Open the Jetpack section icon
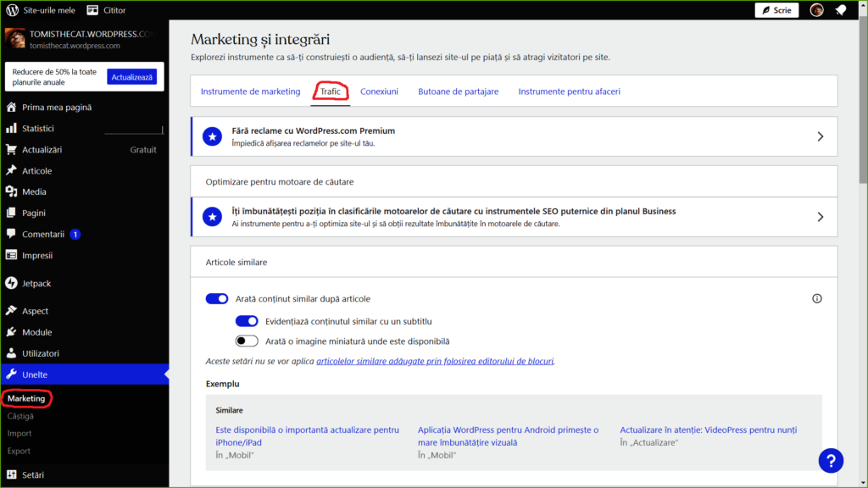The width and height of the screenshot is (868, 488). [12, 283]
